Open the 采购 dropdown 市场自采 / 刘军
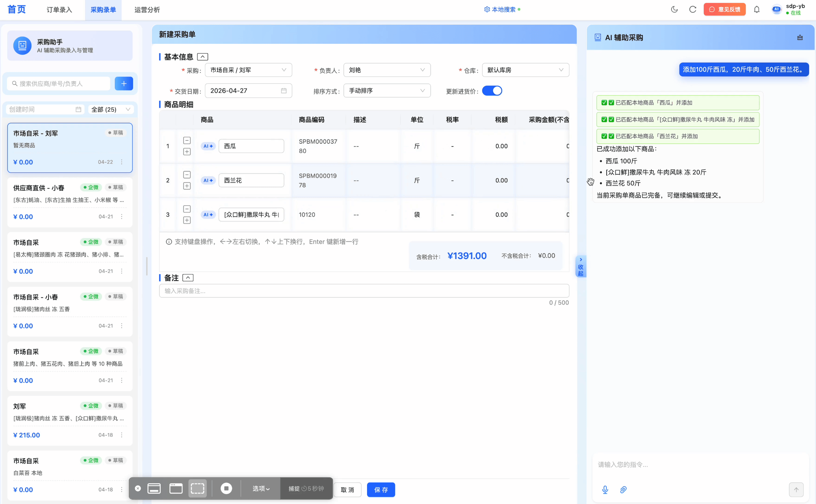This screenshot has height=504, width=816. pos(248,70)
